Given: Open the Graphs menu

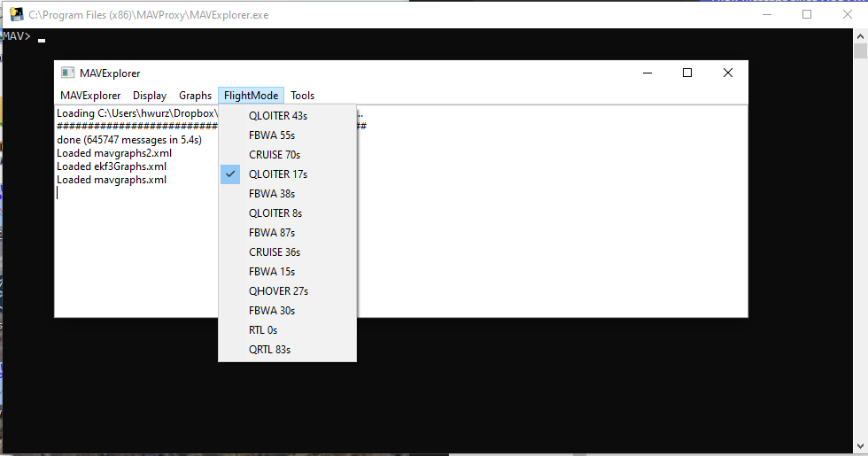Looking at the screenshot, I should pos(195,96).
